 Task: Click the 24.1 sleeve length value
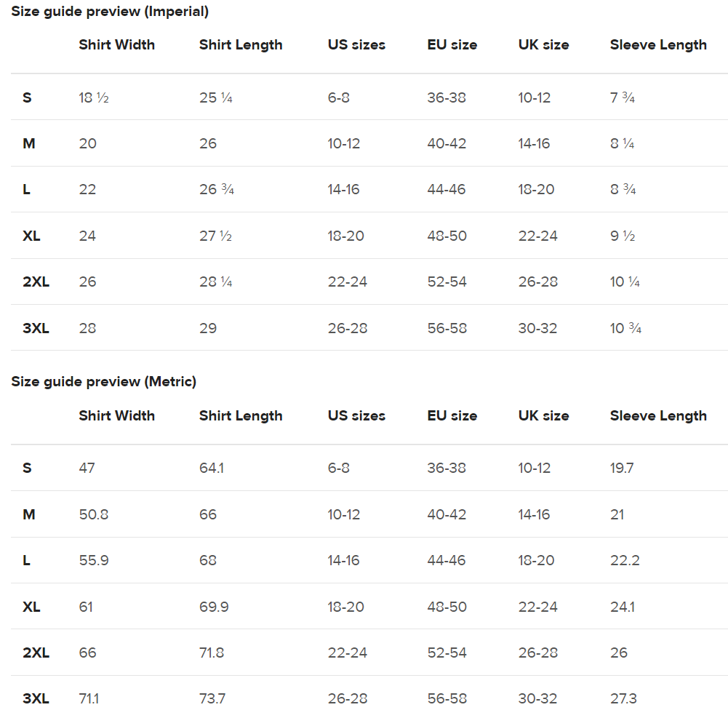point(623,607)
